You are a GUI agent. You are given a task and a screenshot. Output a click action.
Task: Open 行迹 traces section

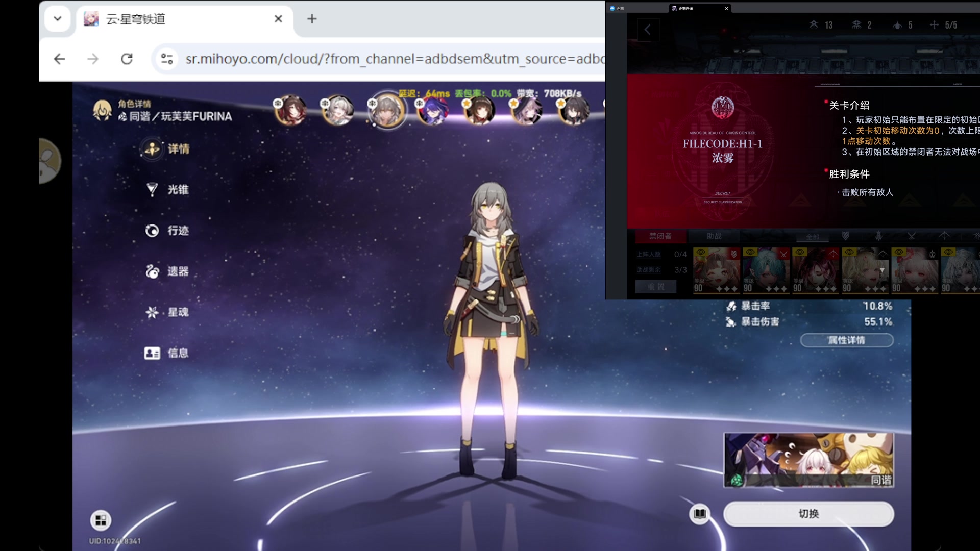pyautogui.click(x=166, y=231)
